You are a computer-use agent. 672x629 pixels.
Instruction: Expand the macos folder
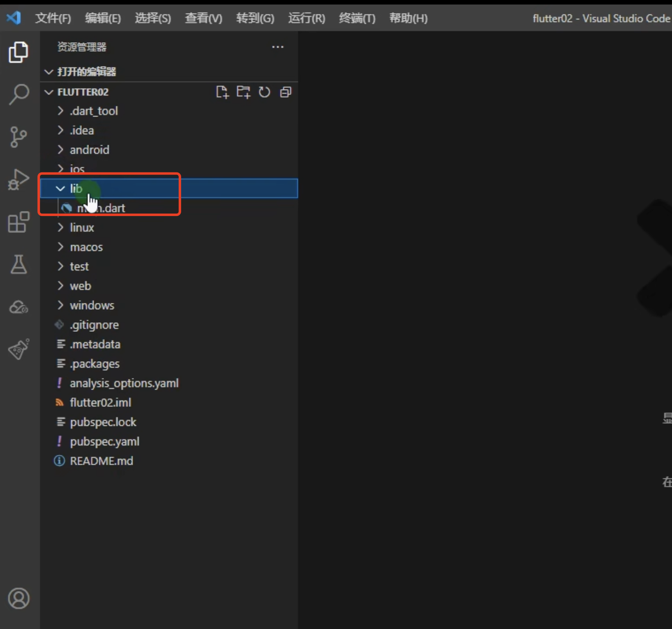point(169,247)
